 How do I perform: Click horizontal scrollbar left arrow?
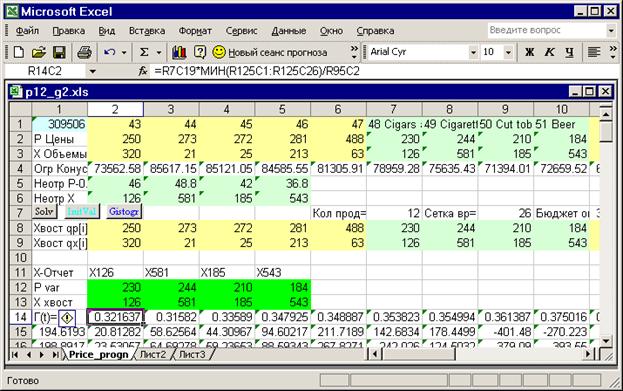375,354
